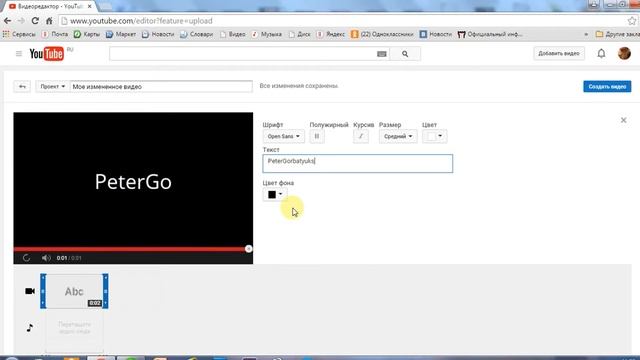
Task: Open the Диск bookmark
Action: click(300, 34)
